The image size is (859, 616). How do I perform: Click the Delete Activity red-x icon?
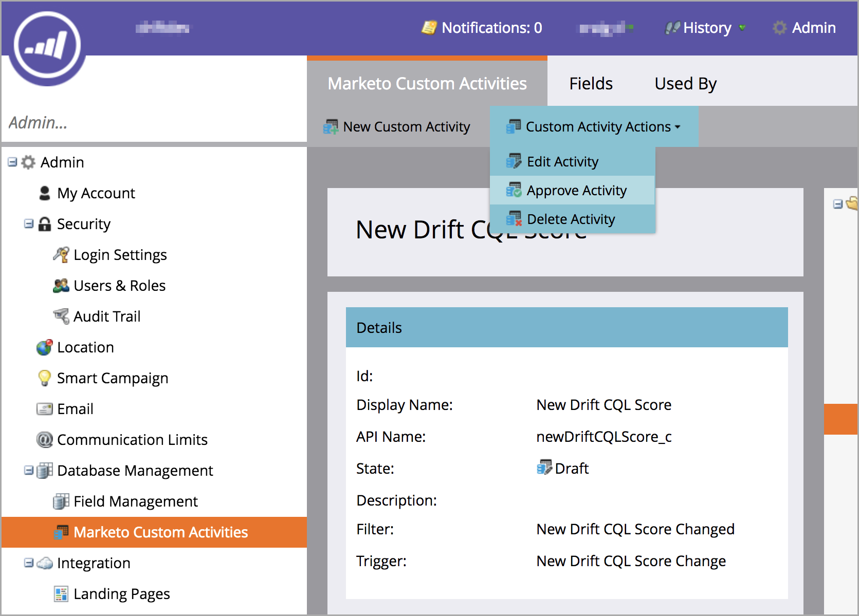coord(514,219)
